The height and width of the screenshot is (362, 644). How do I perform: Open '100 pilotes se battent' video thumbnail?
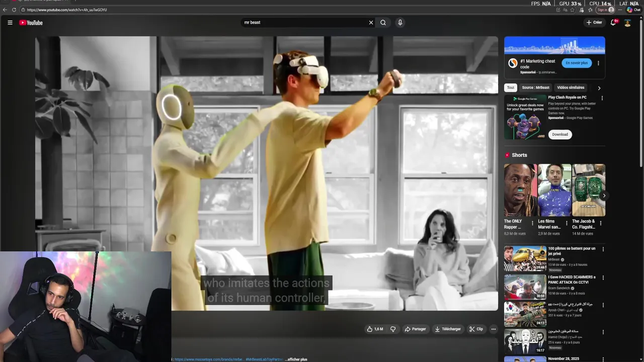[x=525, y=258]
